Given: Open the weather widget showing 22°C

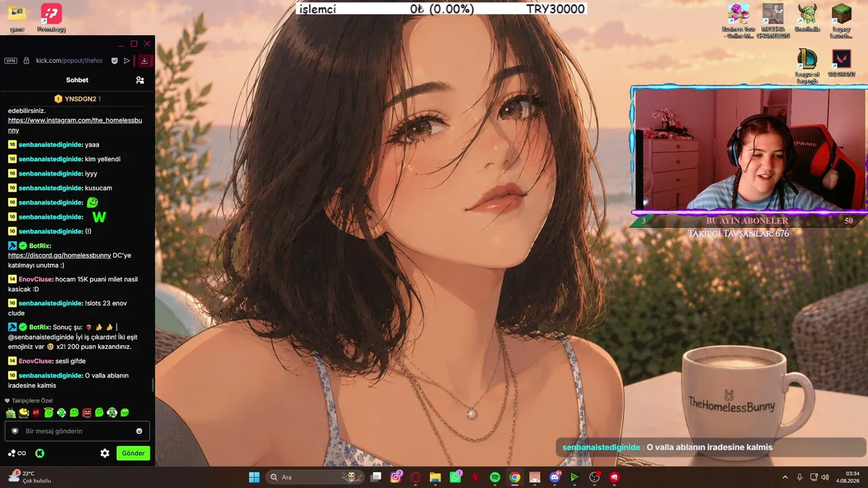Looking at the screenshot, I should (x=29, y=477).
